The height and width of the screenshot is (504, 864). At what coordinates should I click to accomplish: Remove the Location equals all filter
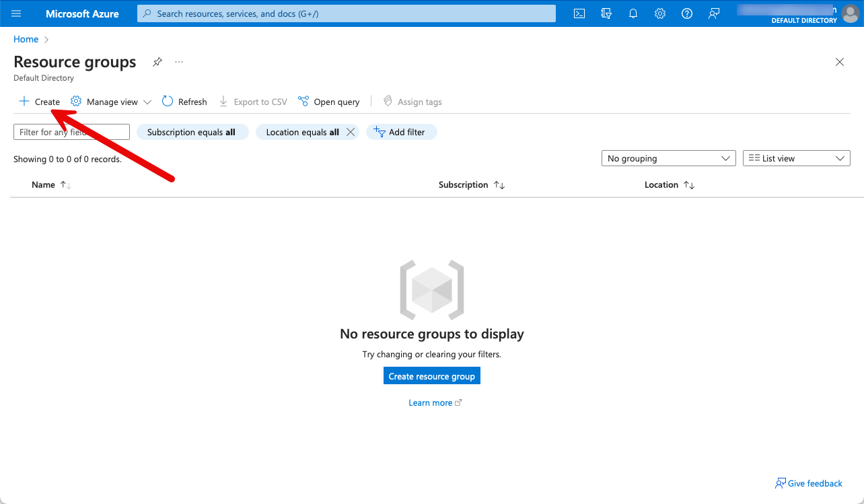pos(350,132)
